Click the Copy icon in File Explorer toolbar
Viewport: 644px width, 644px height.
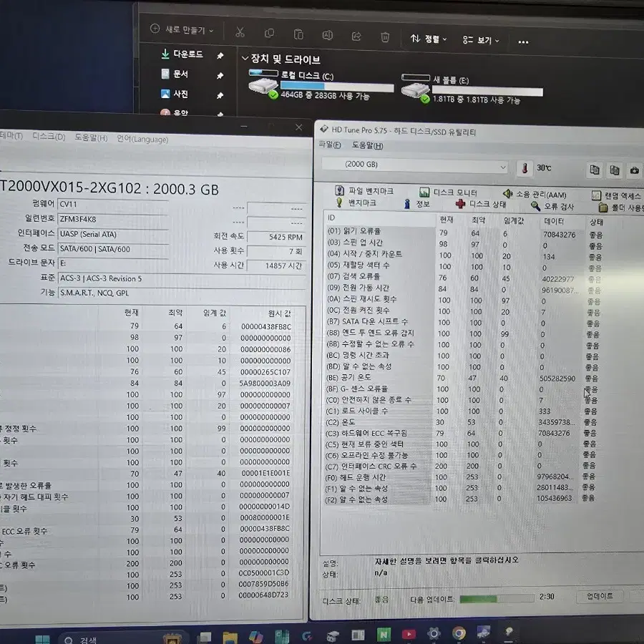point(270,33)
